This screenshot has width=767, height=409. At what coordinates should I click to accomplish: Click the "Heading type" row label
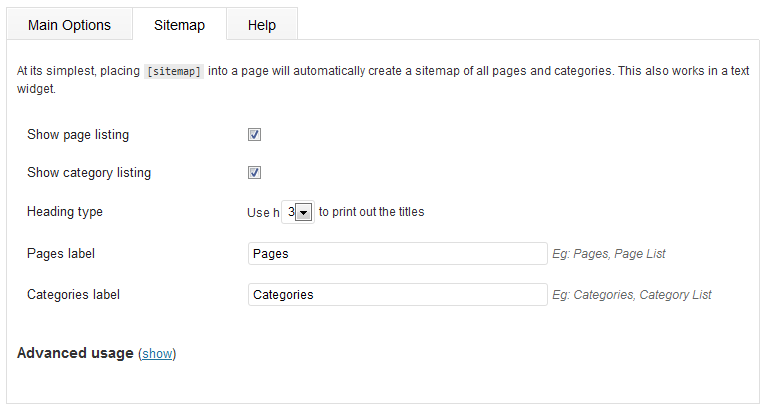click(x=65, y=212)
